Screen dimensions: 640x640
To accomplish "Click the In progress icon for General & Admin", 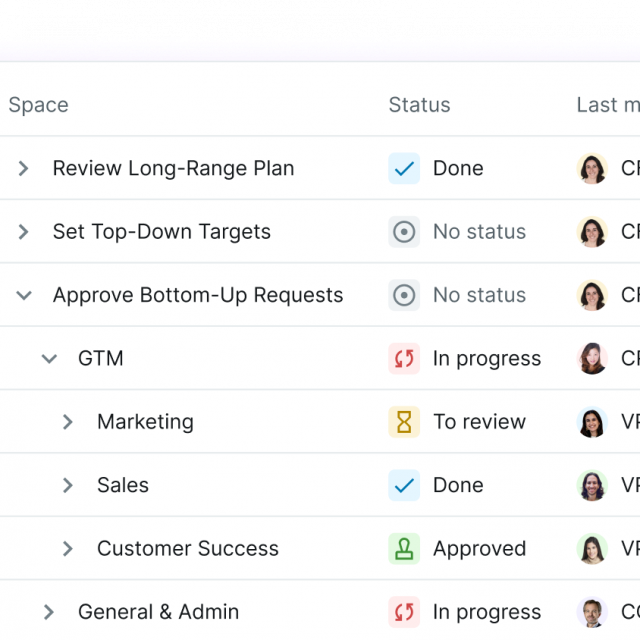I will (x=404, y=612).
